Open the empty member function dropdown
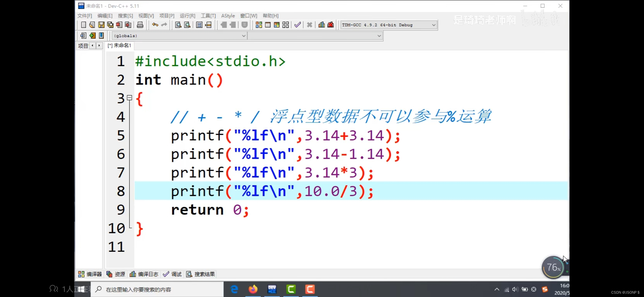644x297 pixels. pos(379,36)
